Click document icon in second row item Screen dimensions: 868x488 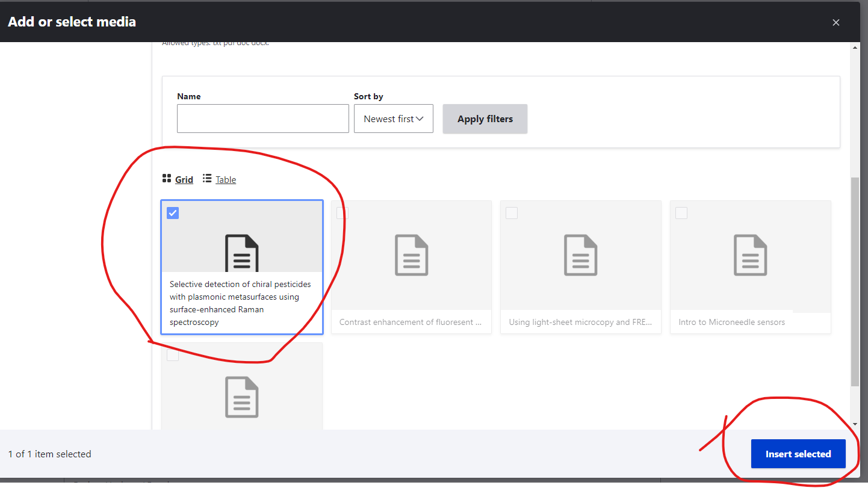(241, 397)
